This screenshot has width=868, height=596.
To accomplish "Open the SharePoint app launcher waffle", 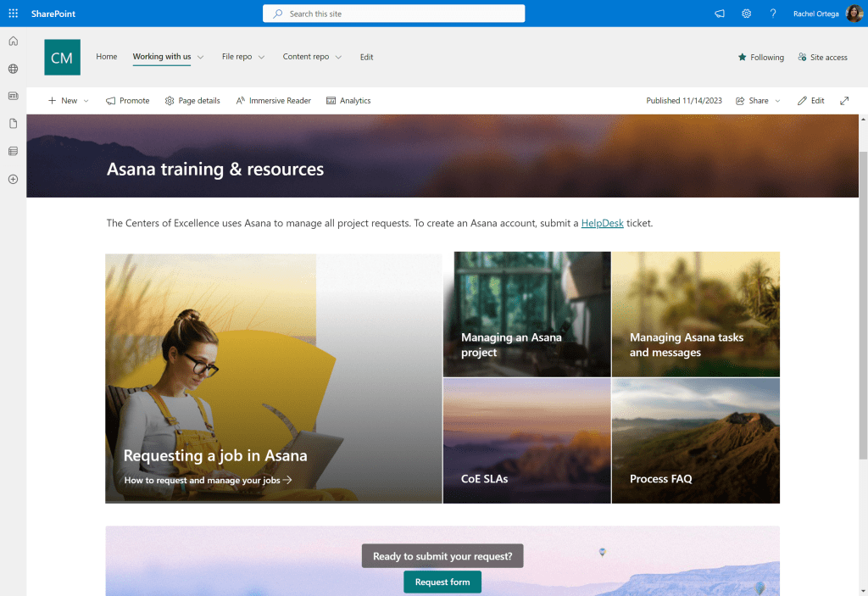I will 13,13.
